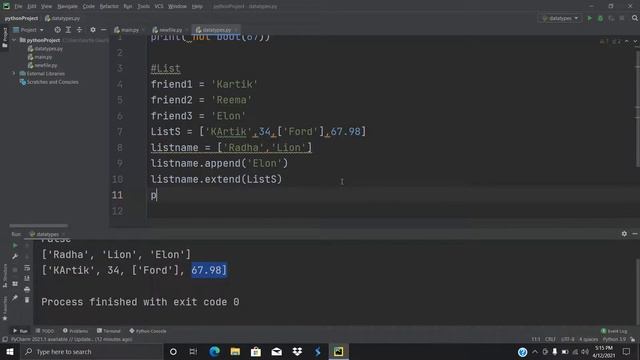Open the View menu

[47, 7]
